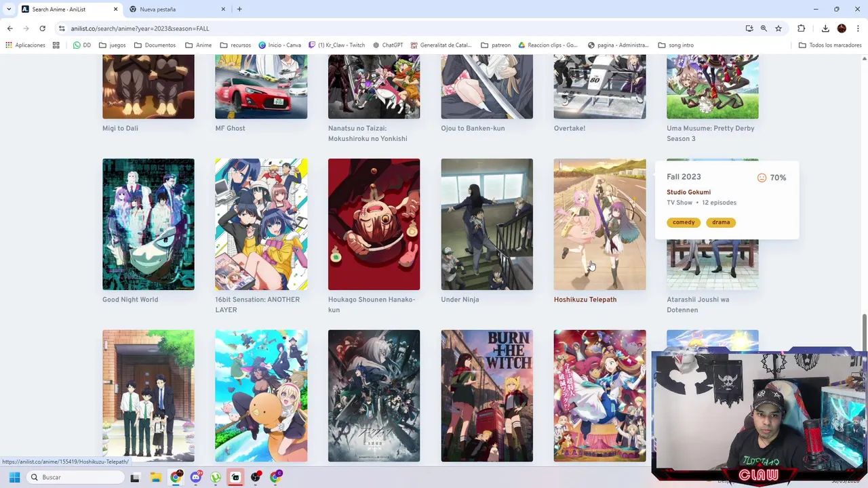Switch to the Nueva pestaña tab
The image size is (868, 488).
[x=178, y=9]
